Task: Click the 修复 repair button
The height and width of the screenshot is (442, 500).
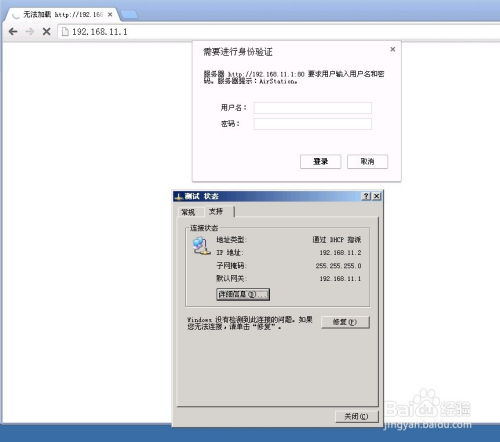Action: pyautogui.click(x=345, y=322)
